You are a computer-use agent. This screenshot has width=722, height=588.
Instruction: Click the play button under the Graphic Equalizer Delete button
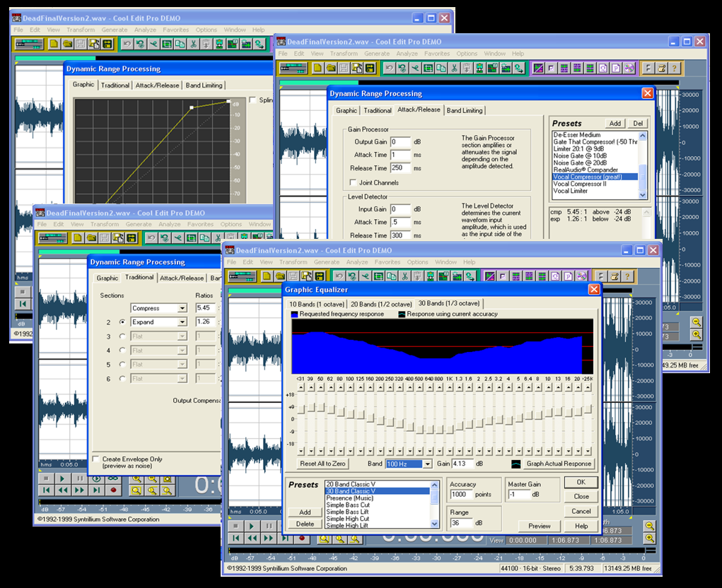point(252,526)
